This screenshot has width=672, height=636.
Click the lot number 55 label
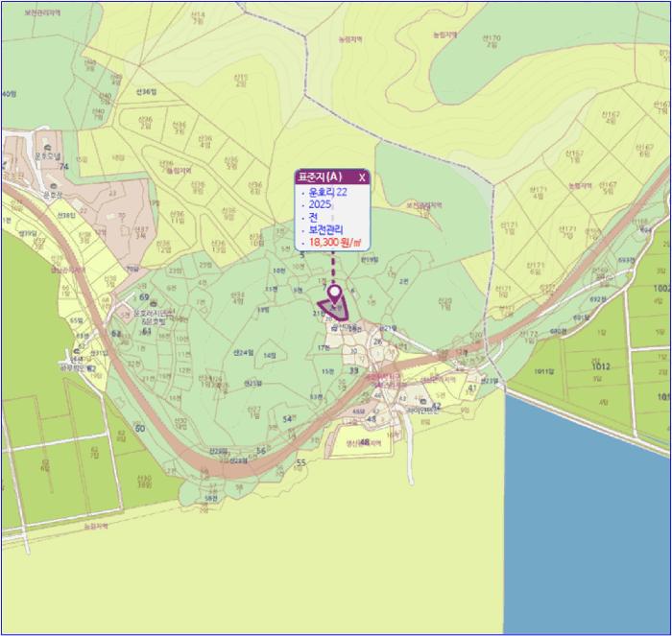coord(300,462)
